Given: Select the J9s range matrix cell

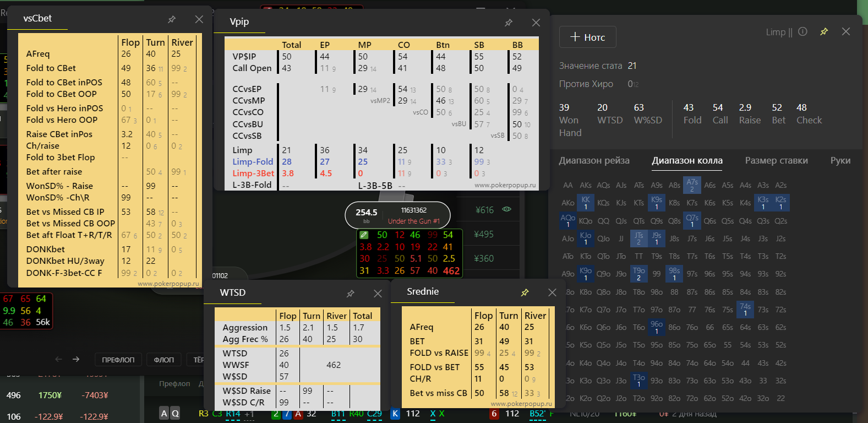Looking at the screenshot, I should click(x=657, y=238).
